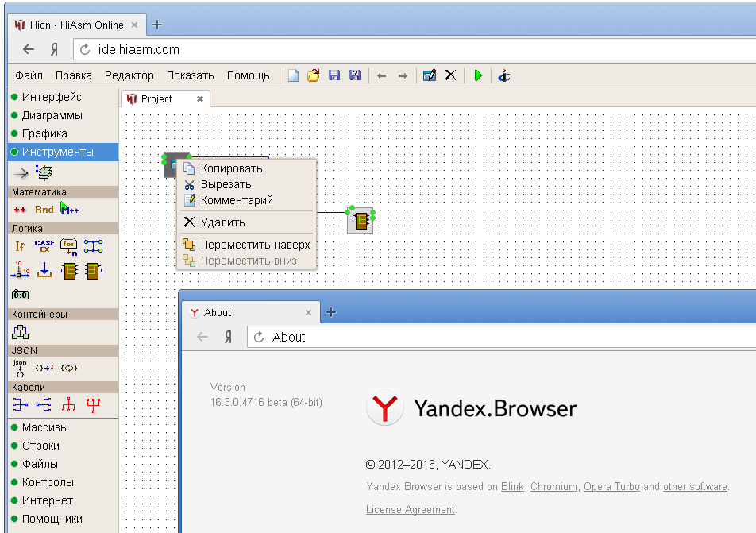Close the Project editor tab
Viewport: 756px width, 533px height.
[x=199, y=98]
